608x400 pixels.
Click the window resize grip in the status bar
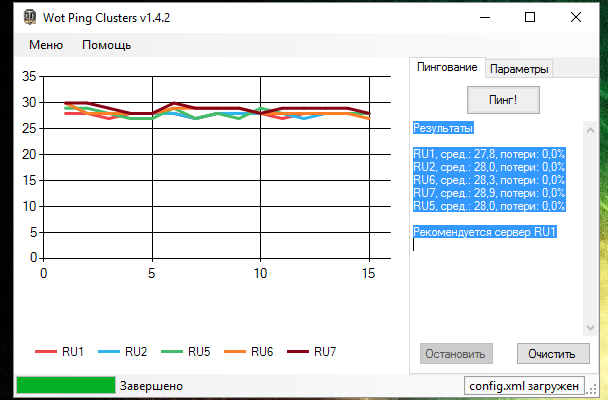point(593,390)
